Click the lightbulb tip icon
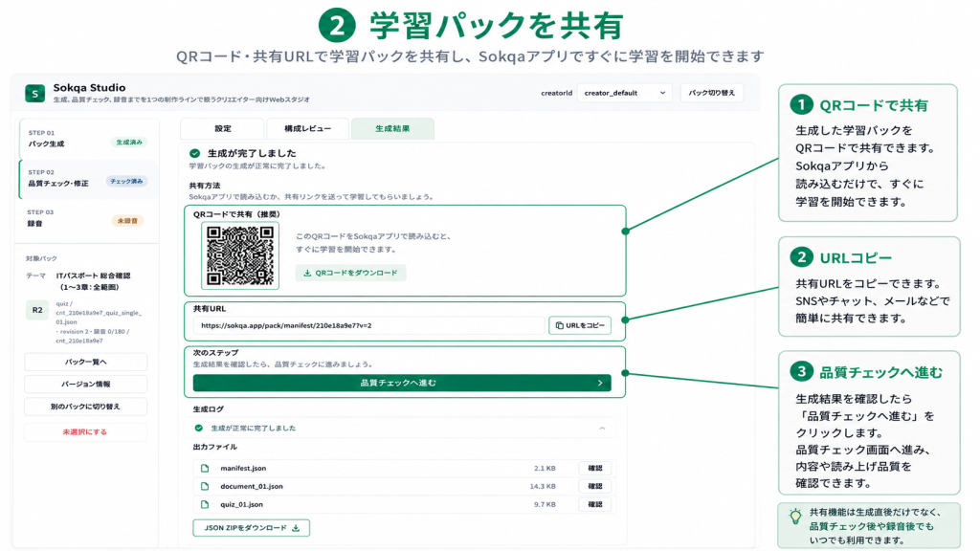The image size is (980, 551). click(795, 516)
